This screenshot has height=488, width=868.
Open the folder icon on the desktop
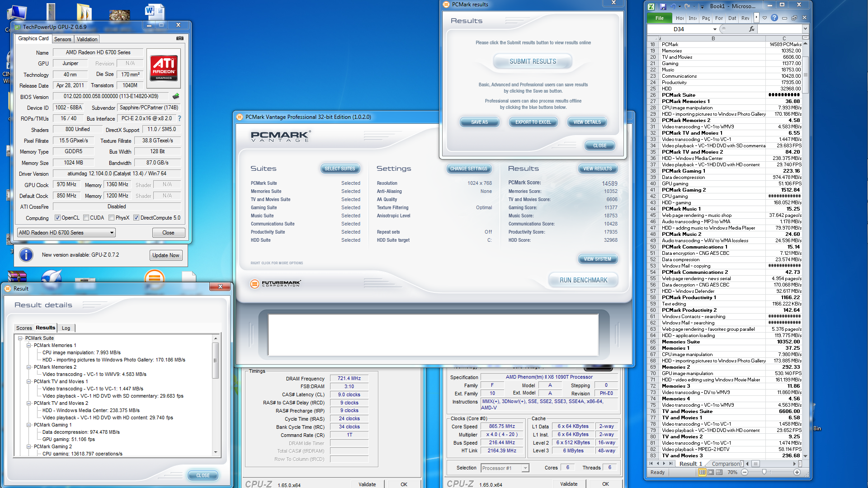tap(84, 12)
